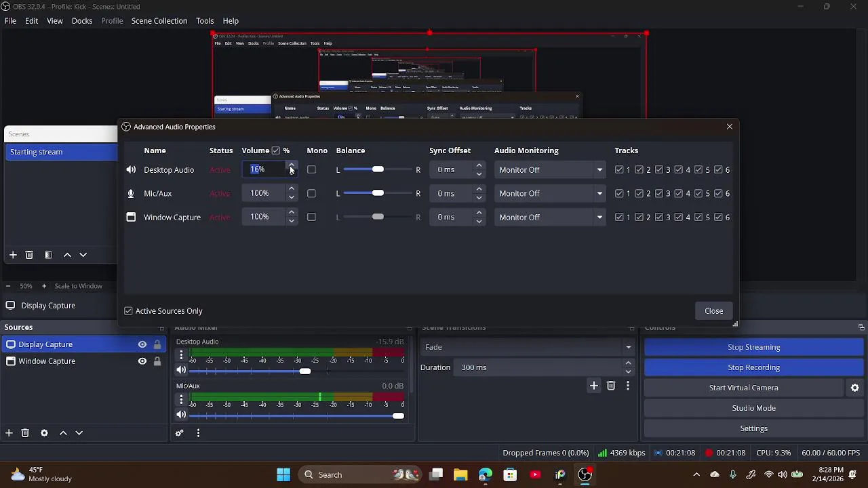This screenshot has width=868, height=488.
Task: Open Audio Mixer toolbar menu dots
Action: (198, 433)
